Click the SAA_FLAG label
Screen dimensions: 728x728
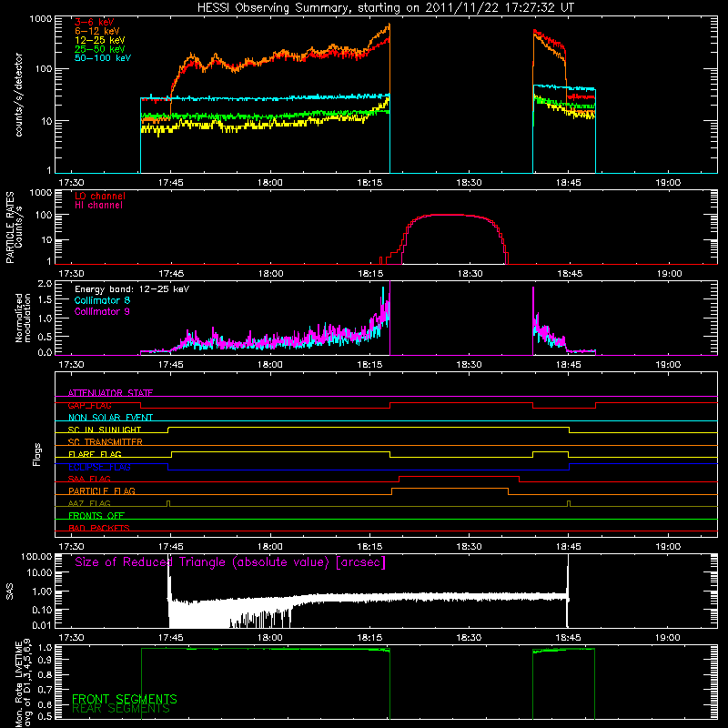tap(89, 479)
